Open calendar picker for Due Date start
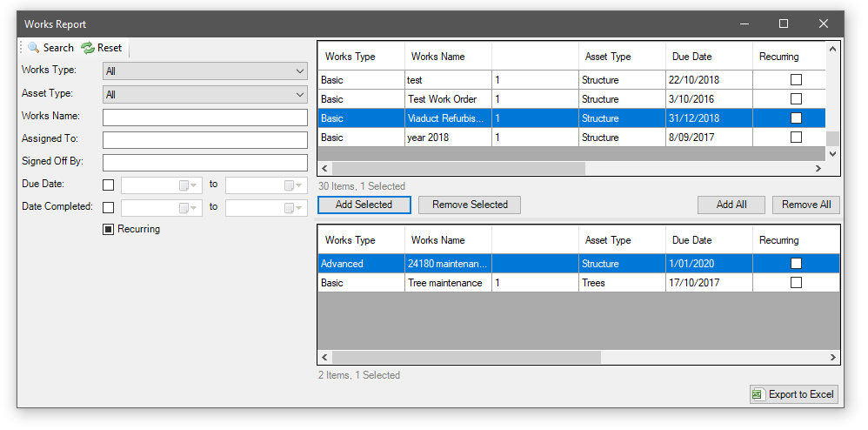The width and height of the screenshot is (868, 430). 184,185
